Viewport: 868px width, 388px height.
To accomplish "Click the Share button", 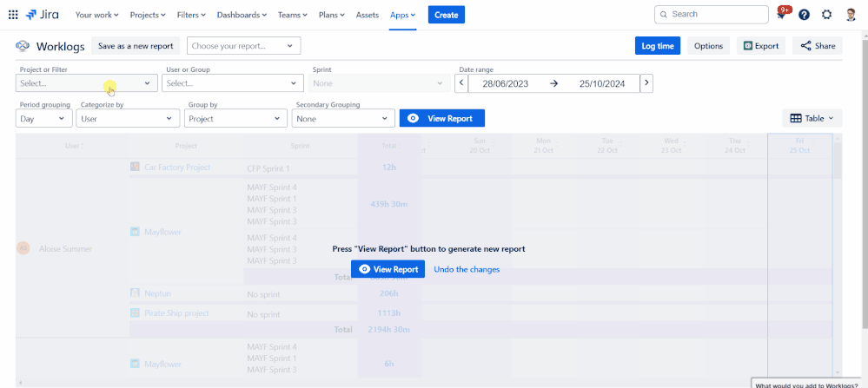I will 818,46.
